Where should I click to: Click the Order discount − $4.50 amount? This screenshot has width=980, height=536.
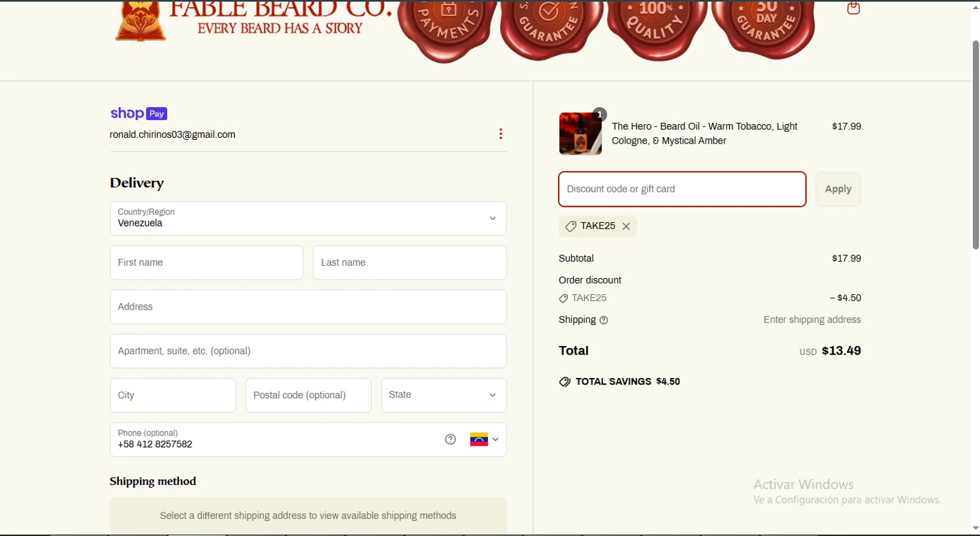[845, 298]
